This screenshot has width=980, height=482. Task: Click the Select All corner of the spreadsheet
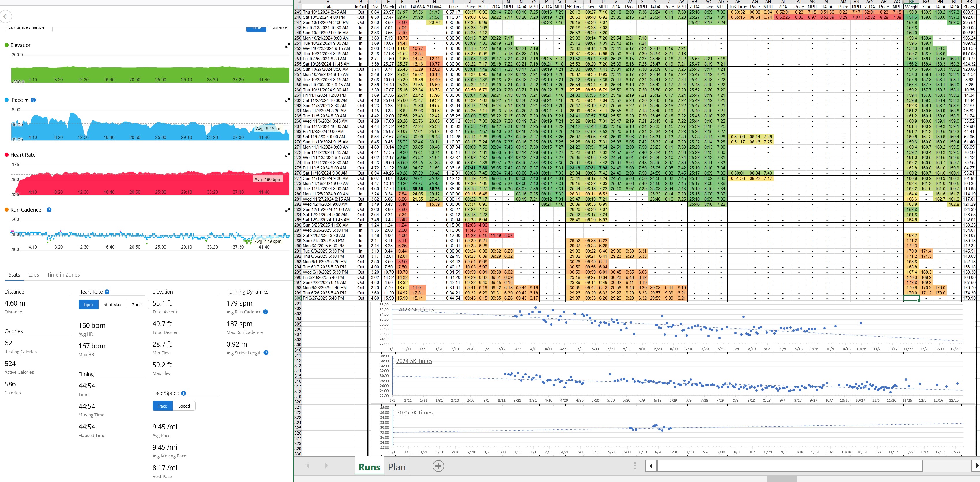pyautogui.click(x=298, y=2)
